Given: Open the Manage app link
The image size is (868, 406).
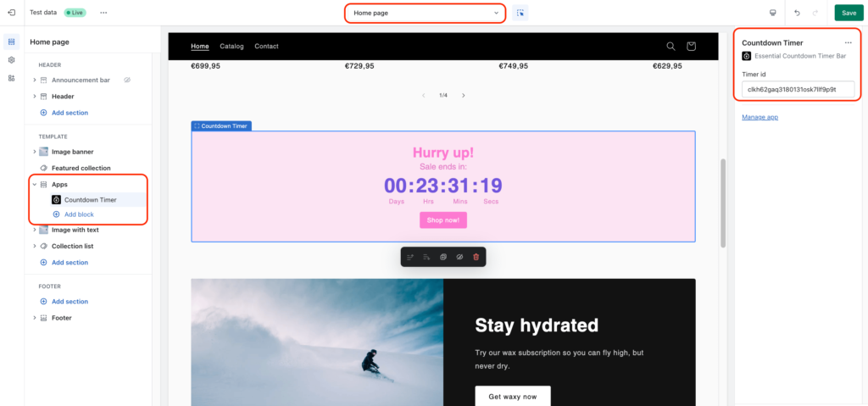Looking at the screenshot, I should click(x=759, y=117).
